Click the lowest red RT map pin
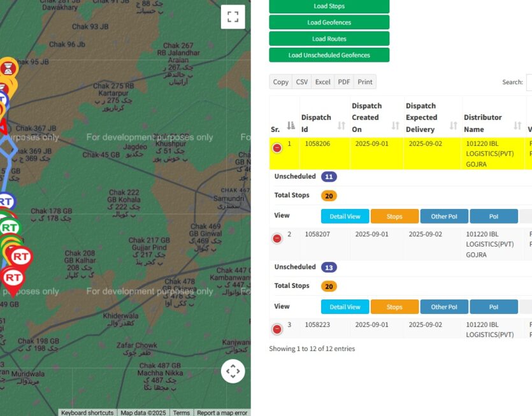Screen dimensions: 532x416 pos(12,278)
